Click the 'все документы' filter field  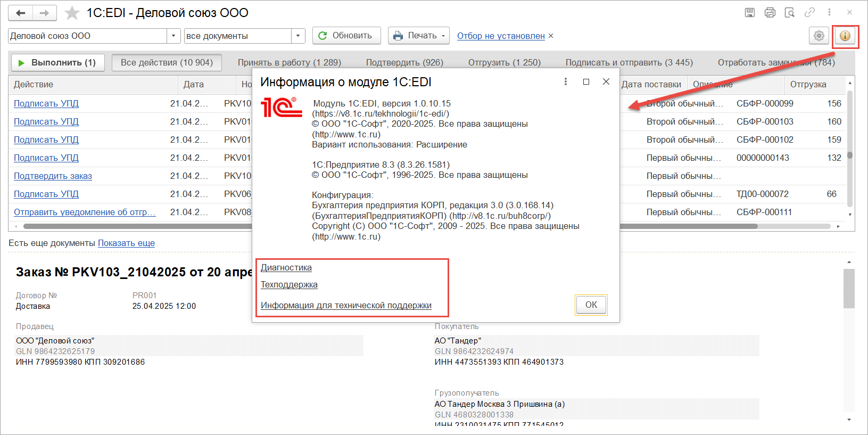(x=238, y=36)
